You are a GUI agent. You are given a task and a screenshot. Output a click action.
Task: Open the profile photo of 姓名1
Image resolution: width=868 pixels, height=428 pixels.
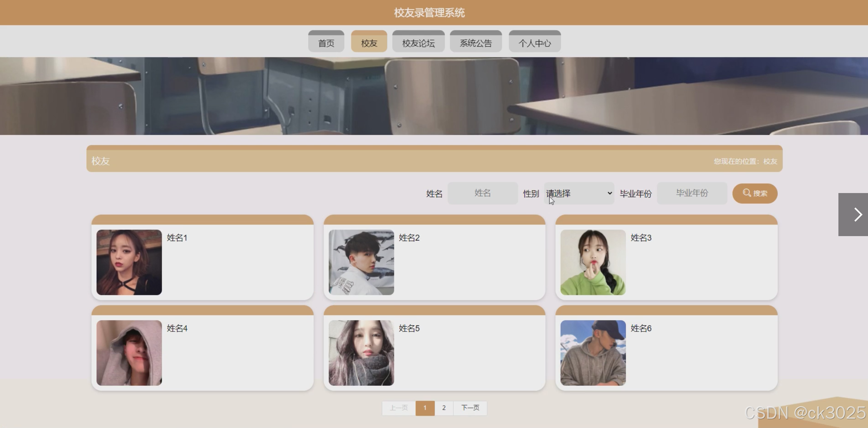pos(129,262)
